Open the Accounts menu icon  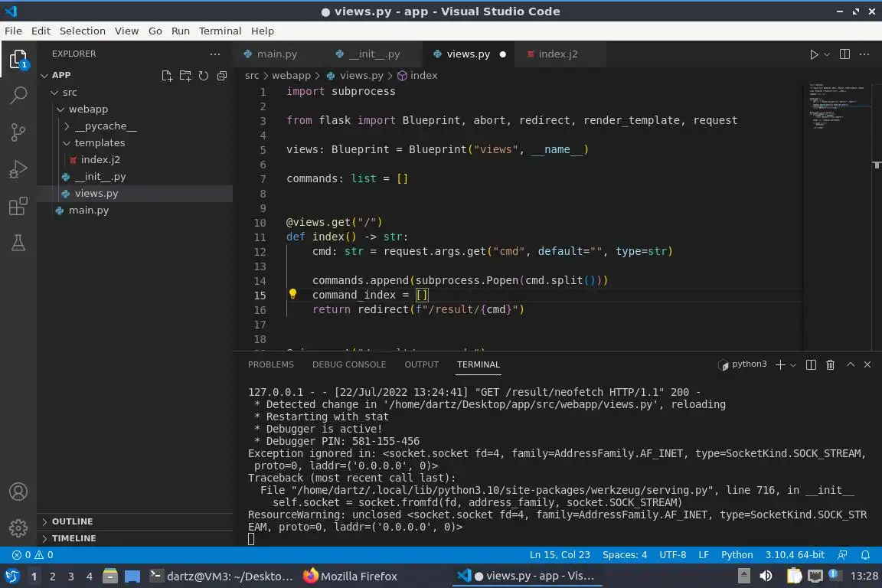pyautogui.click(x=18, y=492)
